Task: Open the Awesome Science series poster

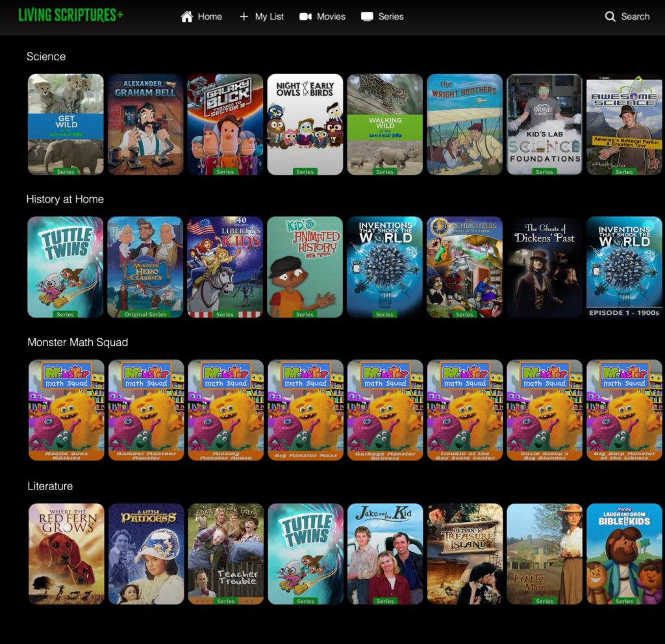Action: click(x=624, y=124)
